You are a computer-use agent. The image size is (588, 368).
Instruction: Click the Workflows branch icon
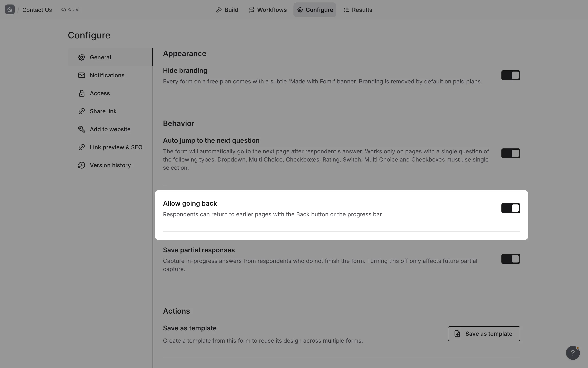pyautogui.click(x=252, y=10)
